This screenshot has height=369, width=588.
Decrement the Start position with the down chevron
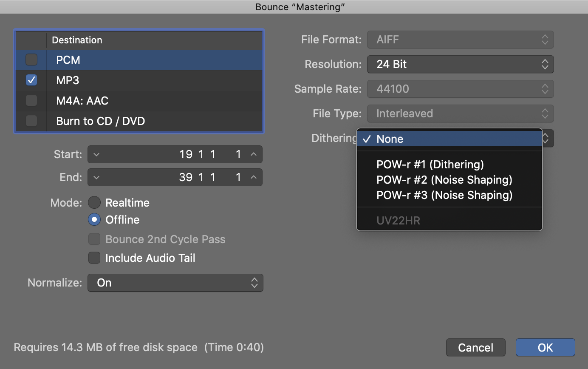click(97, 154)
